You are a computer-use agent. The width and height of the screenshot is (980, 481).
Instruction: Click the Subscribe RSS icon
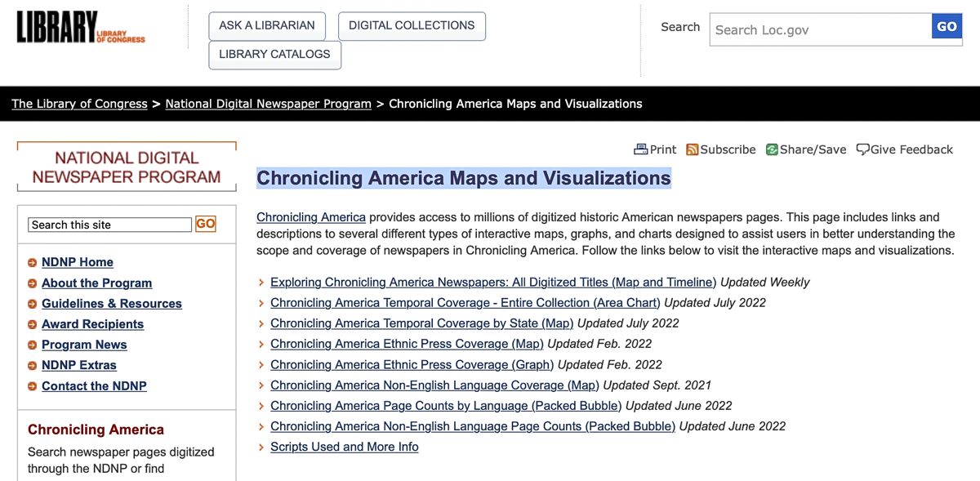692,149
